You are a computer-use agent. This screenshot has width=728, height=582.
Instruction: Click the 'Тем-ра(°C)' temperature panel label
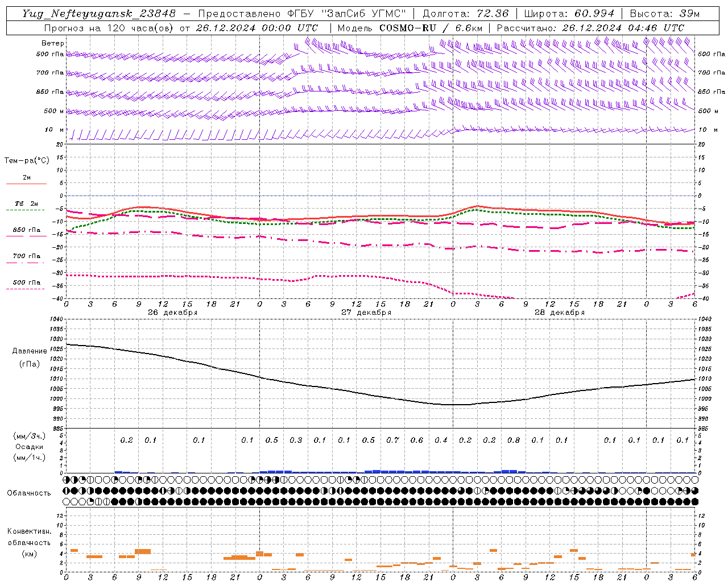tap(27, 161)
